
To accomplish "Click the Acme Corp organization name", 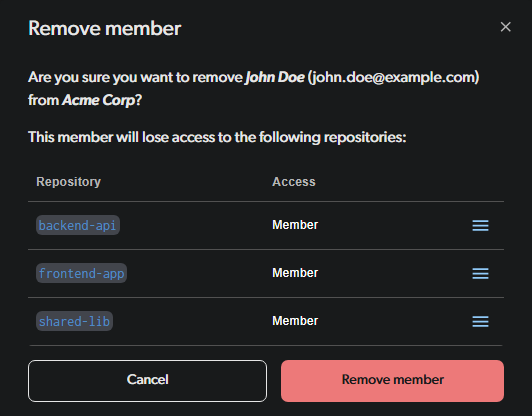I will 98,100.
